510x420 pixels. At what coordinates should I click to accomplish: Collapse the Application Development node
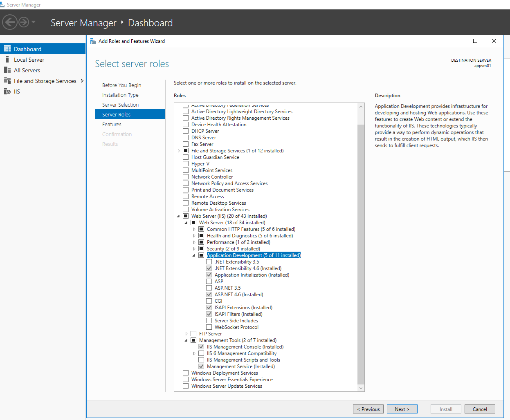click(x=194, y=255)
